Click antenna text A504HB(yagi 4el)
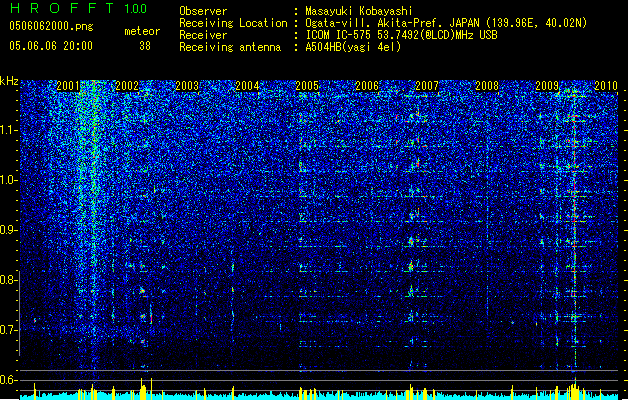The width and height of the screenshot is (629, 400). [x=353, y=47]
